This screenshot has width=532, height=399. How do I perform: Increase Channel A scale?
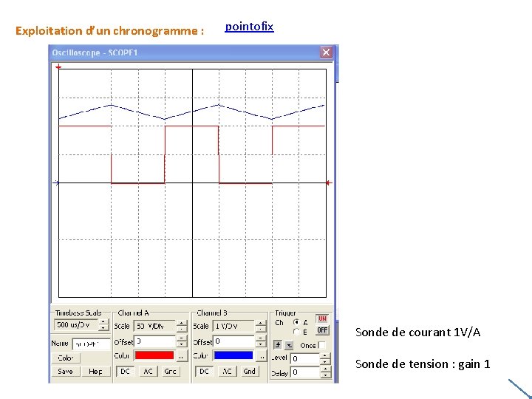pyautogui.click(x=182, y=323)
